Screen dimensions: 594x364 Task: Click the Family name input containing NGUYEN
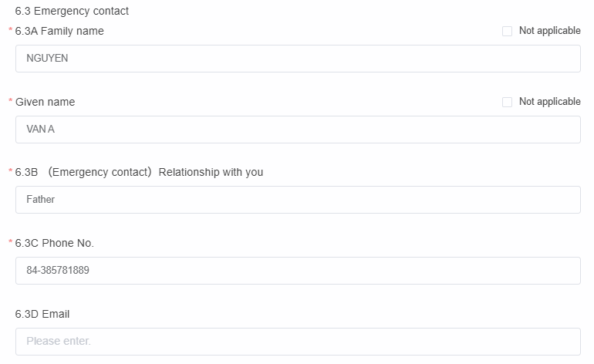(x=298, y=59)
